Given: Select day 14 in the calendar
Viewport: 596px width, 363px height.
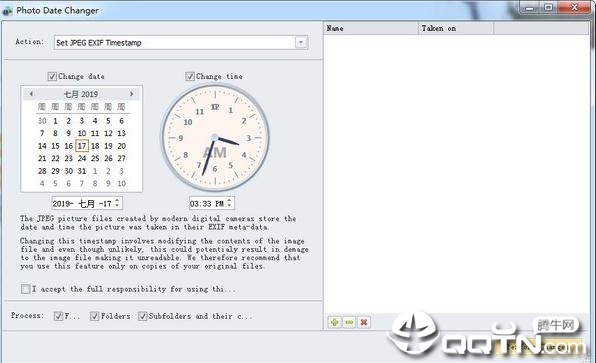Looking at the screenshot, I should 42,146.
